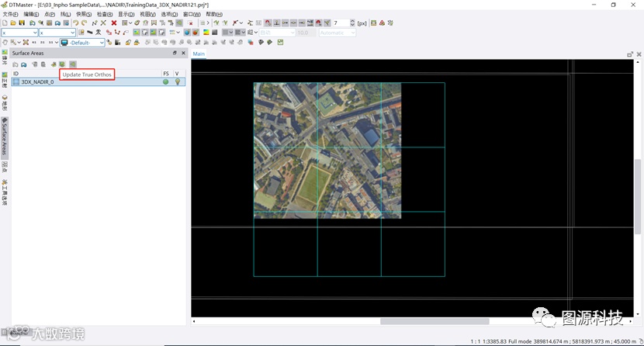Toggle green FS status of 3DX_NADIR_0
644x346 pixels.
coord(165,81)
